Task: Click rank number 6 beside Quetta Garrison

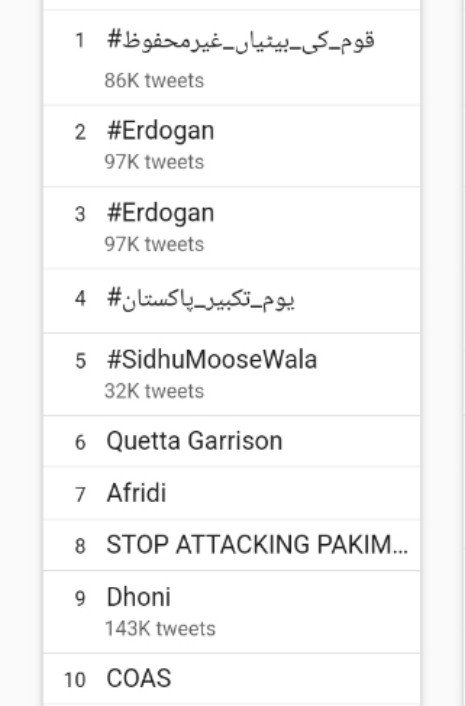Action: pyautogui.click(x=80, y=443)
